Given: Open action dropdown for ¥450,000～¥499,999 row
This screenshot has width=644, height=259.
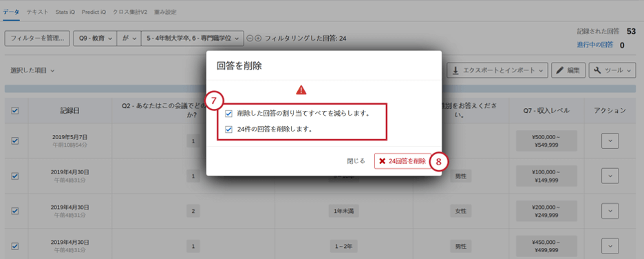Looking at the screenshot, I should point(610,247).
